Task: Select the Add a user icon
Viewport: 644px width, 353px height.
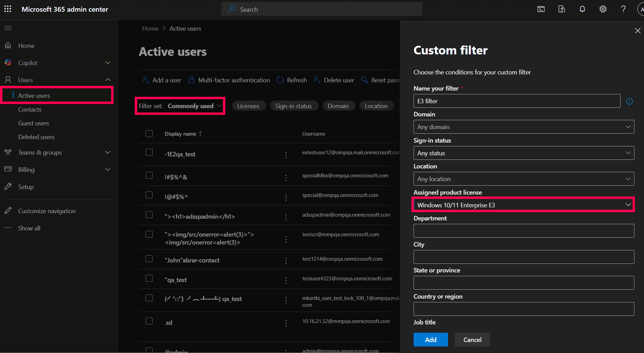Action: point(146,80)
